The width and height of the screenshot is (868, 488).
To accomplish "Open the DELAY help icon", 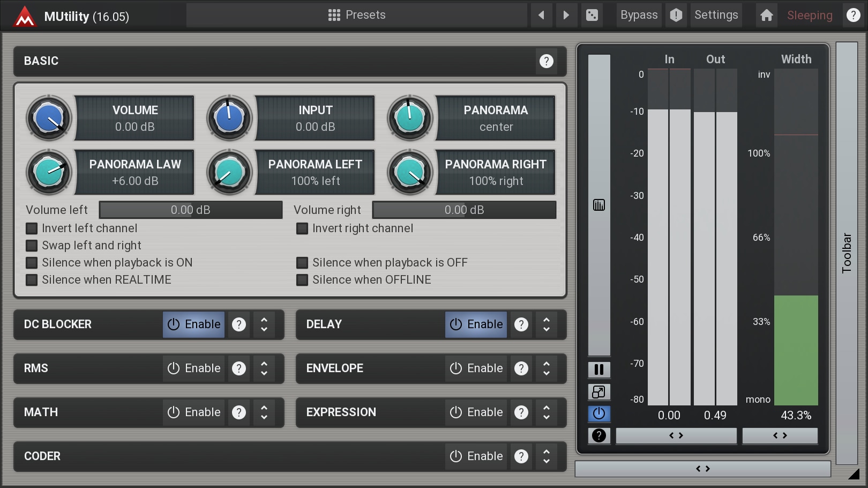I will tap(521, 324).
